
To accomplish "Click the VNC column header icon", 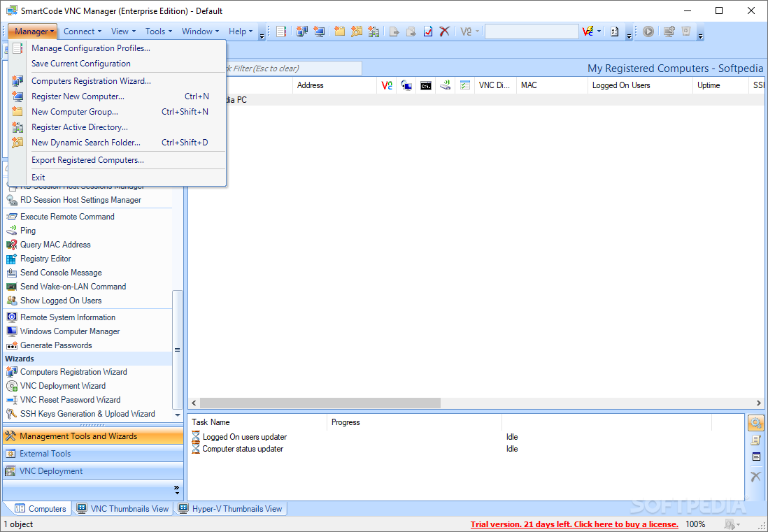I will point(387,85).
